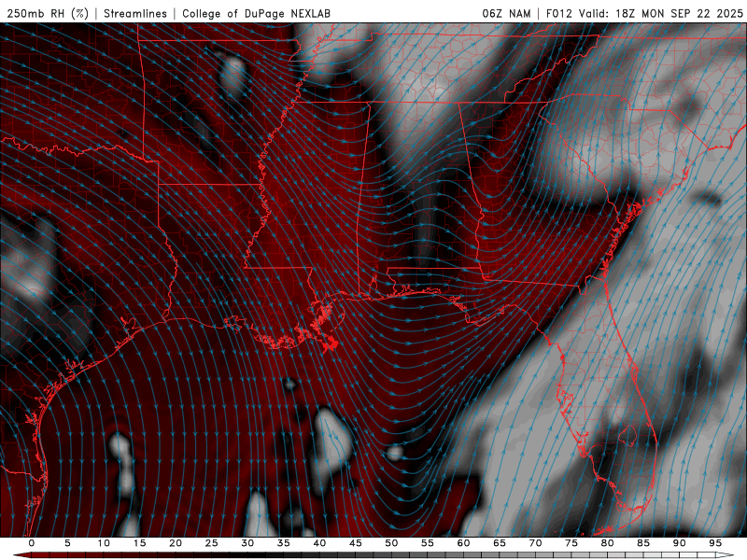Select the '15' tick label on color scale

[139, 543]
